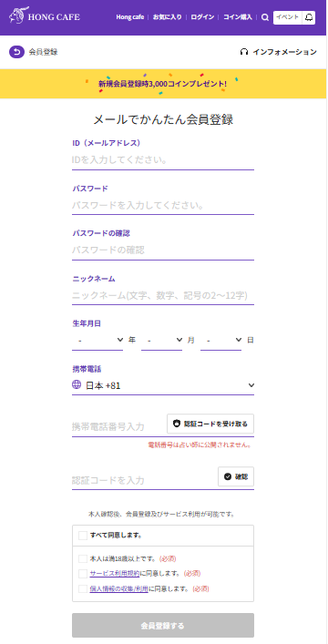Open Hong cafe menu item
Screen dimensions: 328x644
[x=130, y=17]
